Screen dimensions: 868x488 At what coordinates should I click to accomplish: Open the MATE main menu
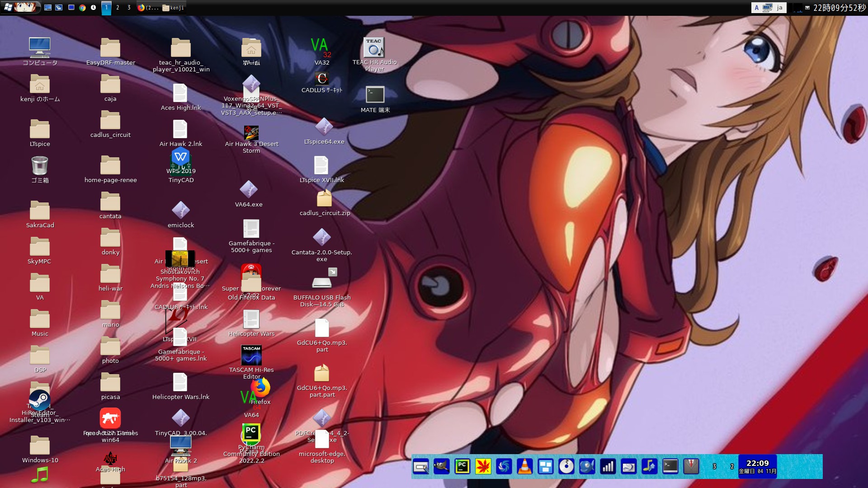pos(10,7)
